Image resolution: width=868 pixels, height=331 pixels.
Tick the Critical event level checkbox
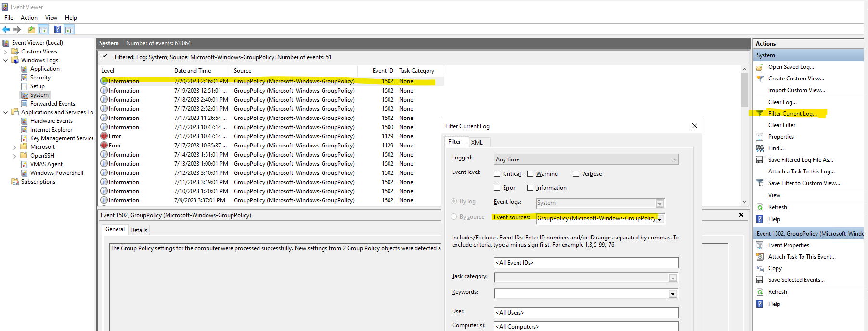tap(497, 174)
